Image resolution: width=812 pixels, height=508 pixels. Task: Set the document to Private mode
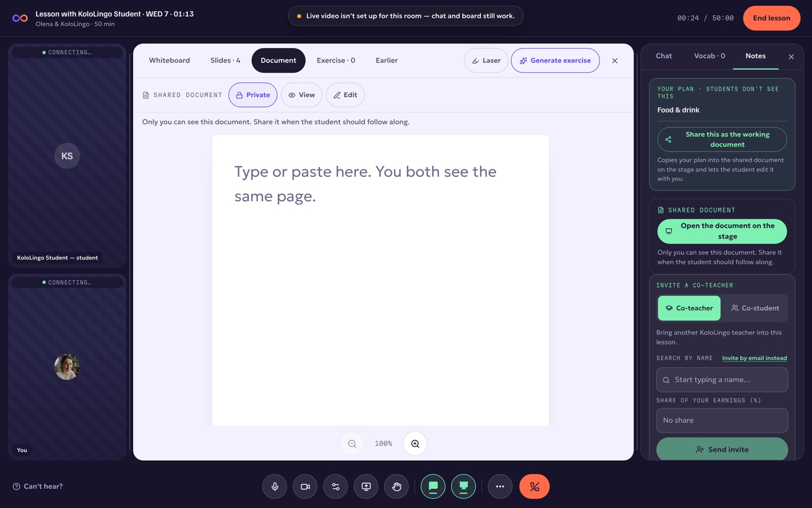(253, 95)
